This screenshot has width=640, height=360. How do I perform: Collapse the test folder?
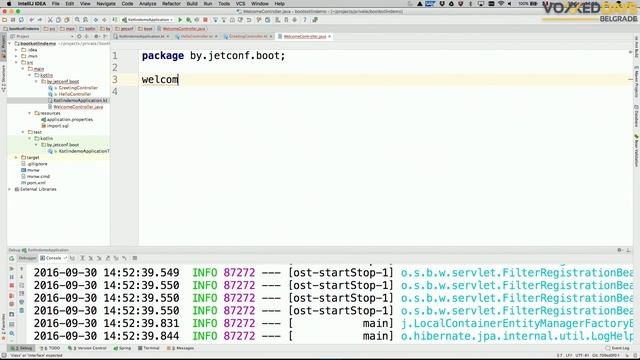click(23, 132)
